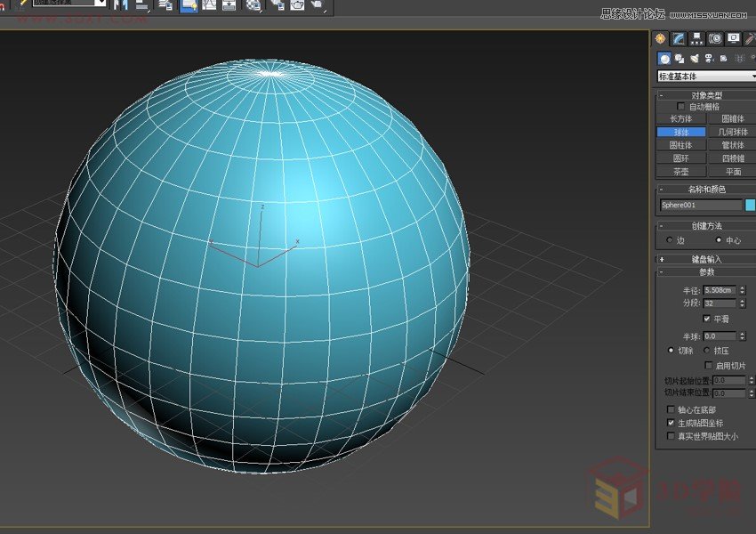The image size is (756, 534).
Task: Collapse the 参数 rollout
Action: click(x=706, y=271)
